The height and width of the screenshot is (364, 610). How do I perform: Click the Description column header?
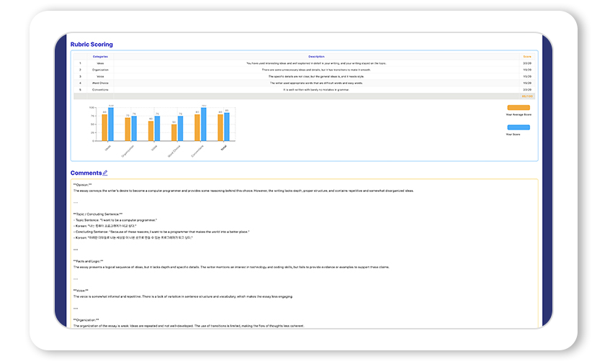click(316, 57)
